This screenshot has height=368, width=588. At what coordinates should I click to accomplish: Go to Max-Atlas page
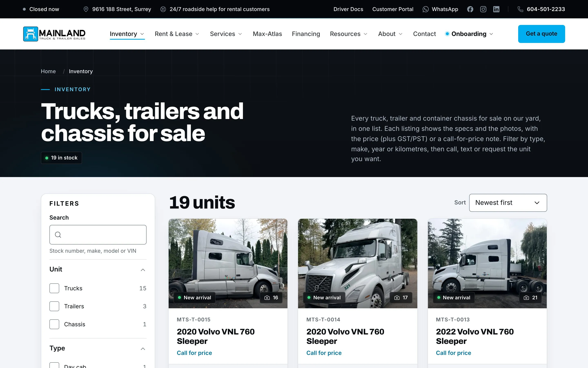pos(267,34)
